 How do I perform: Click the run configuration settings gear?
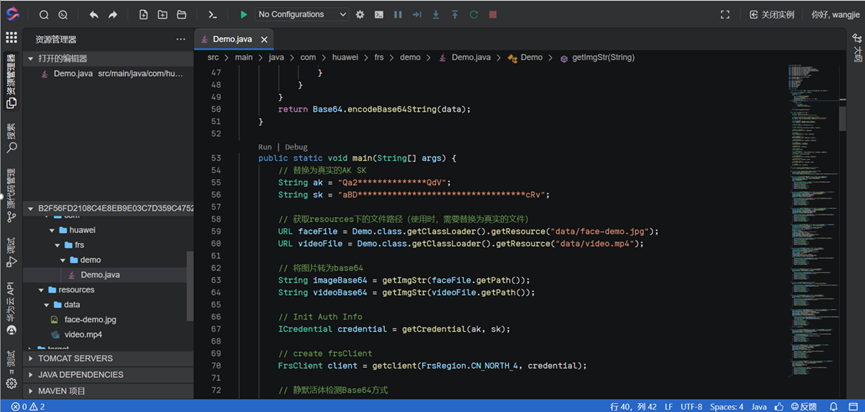360,15
